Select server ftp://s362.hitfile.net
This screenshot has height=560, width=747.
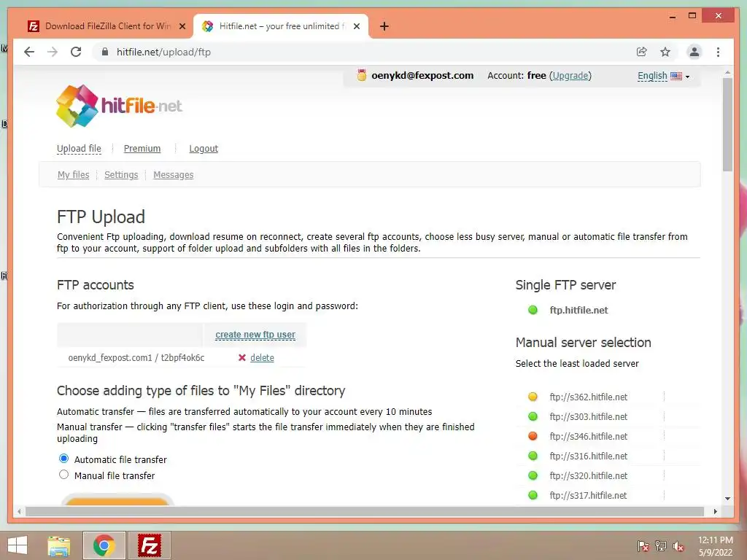(x=589, y=397)
